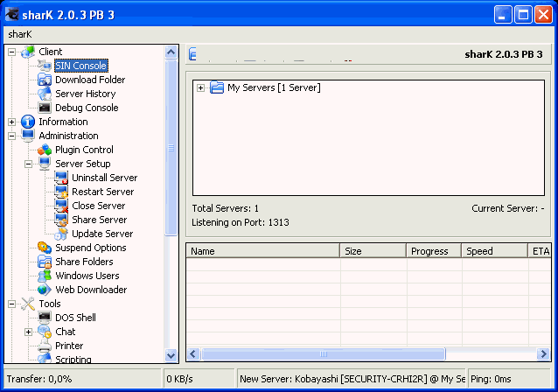Click the transfer list horizontal scrollbar
558x392 pixels.
367,354
